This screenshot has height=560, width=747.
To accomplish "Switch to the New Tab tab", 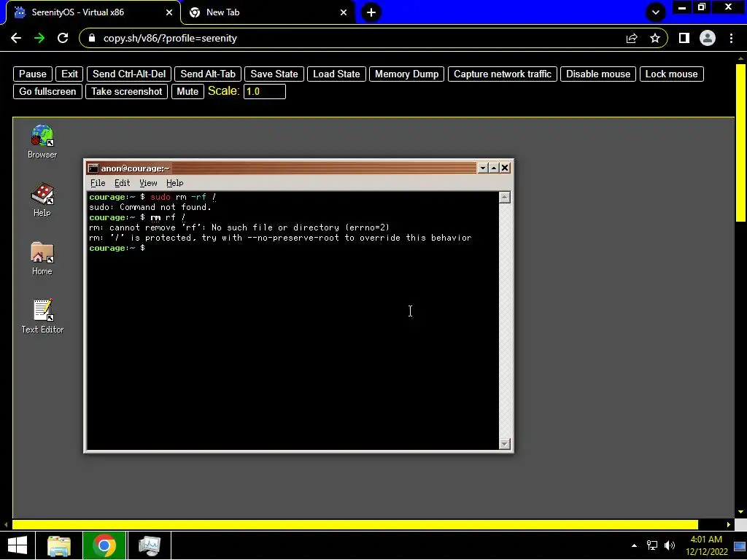I will 268,12.
